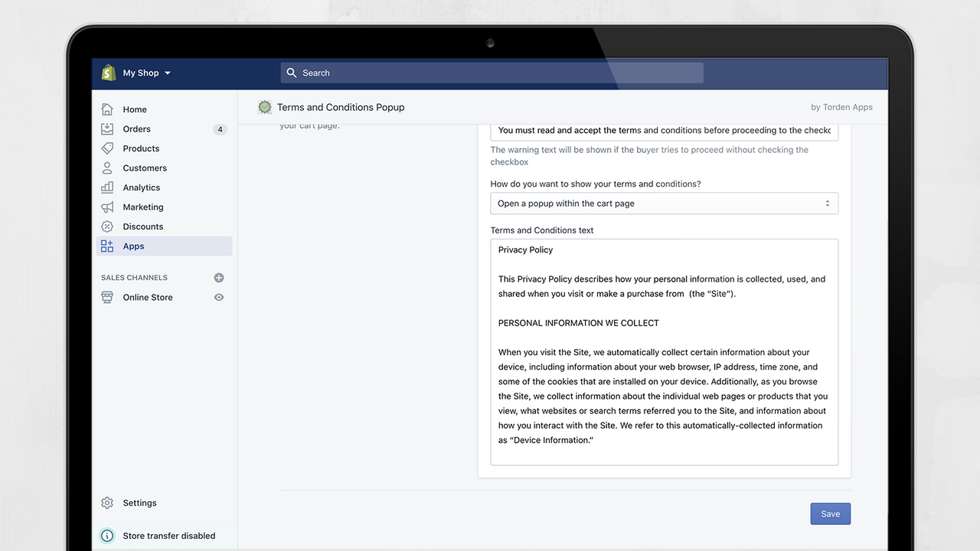This screenshot has height=551, width=980.
Task: View online store via eye icon
Action: pos(219,297)
